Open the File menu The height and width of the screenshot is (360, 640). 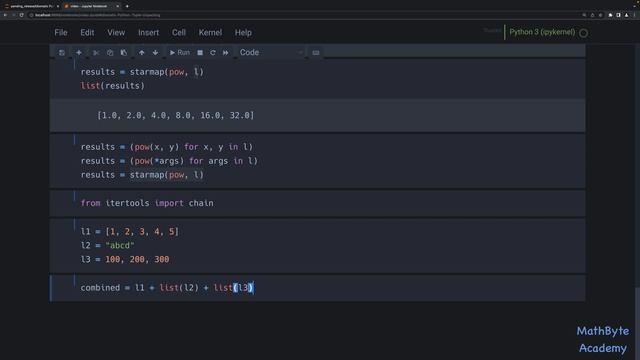pyautogui.click(x=61, y=33)
